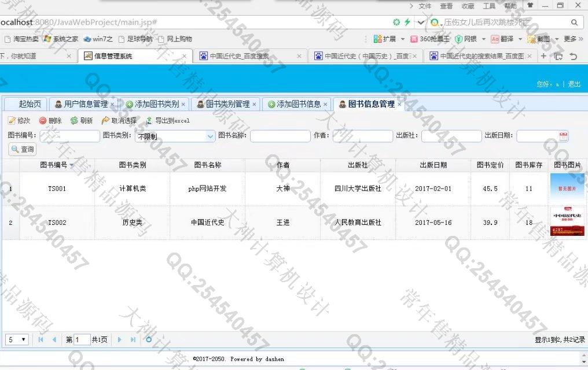This screenshot has width=588, height=370.
Task: Click the 刷新 (refresh) toolbar button
Action: click(82, 121)
